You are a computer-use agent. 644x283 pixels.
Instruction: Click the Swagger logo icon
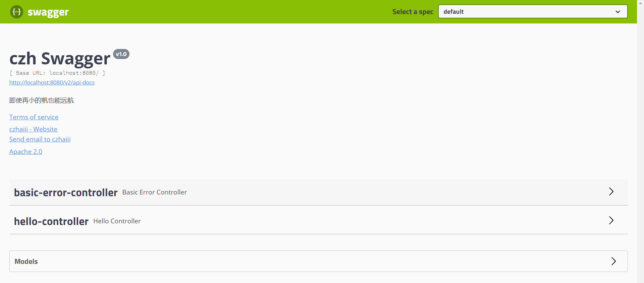coord(16,12)
